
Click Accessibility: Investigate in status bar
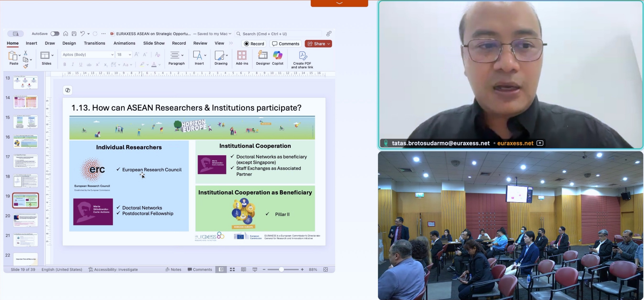[113, 269]
